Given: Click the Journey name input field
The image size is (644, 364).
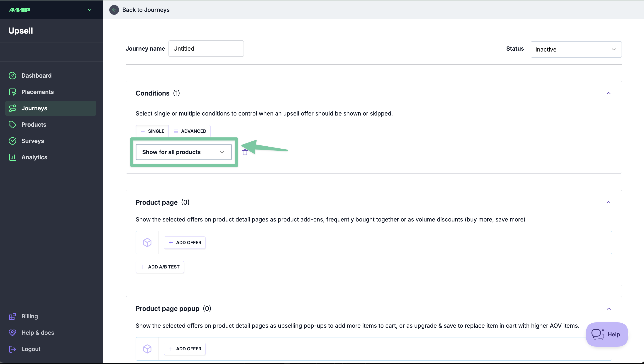Looking at the screenshot, I should click(206, 49).
